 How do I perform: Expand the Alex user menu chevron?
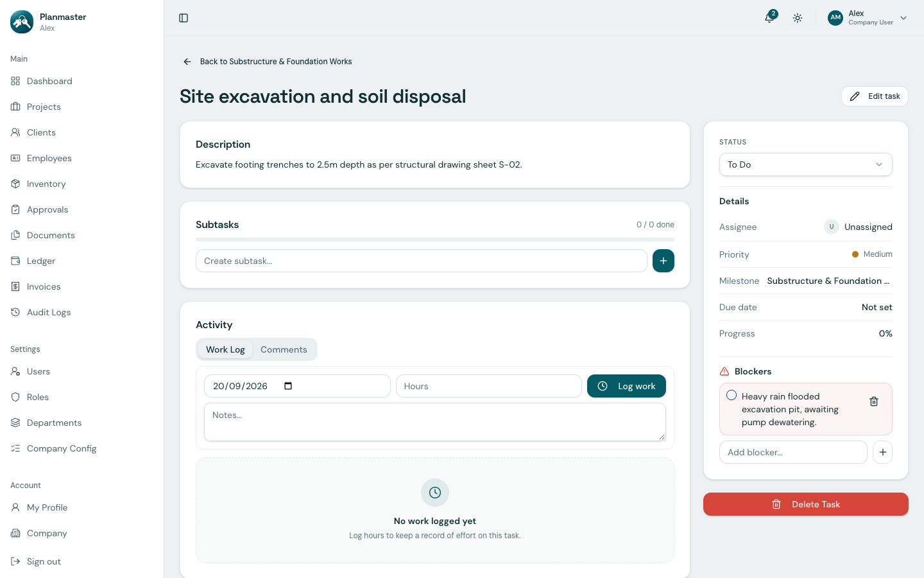tap(903, 18)
